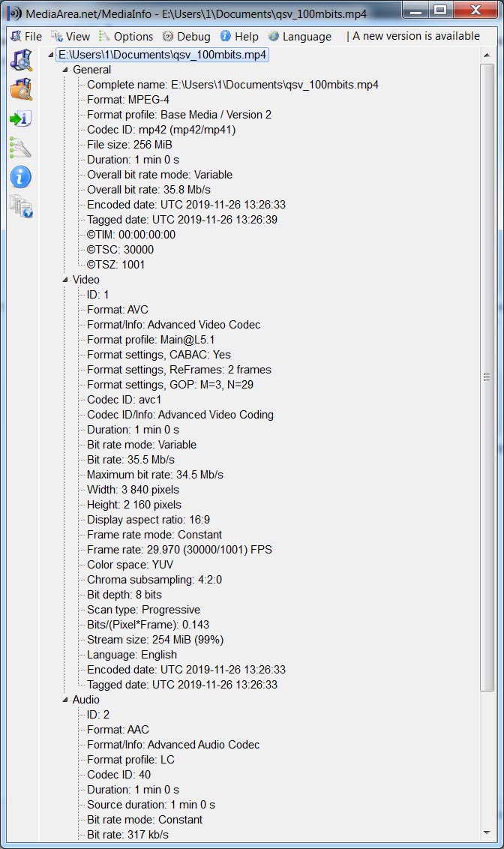Click the Open File sidebar icon

coord(21,60)
